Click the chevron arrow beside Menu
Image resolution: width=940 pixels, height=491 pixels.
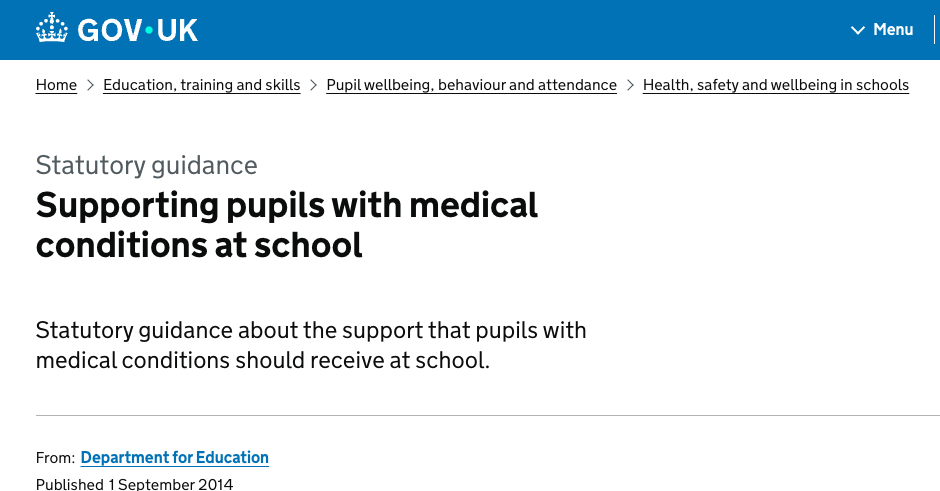[857, 30]
